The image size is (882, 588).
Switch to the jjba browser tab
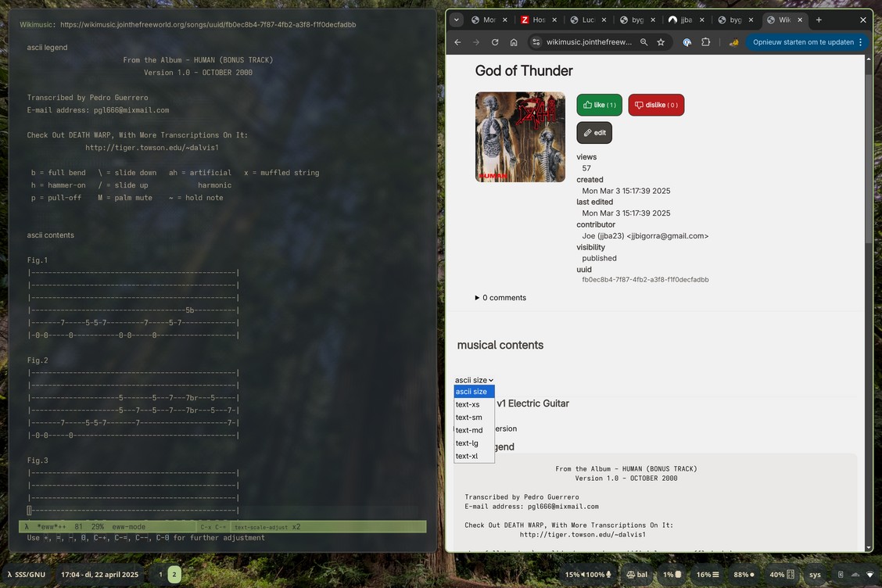pyautogui.click(x=681, y=20)
